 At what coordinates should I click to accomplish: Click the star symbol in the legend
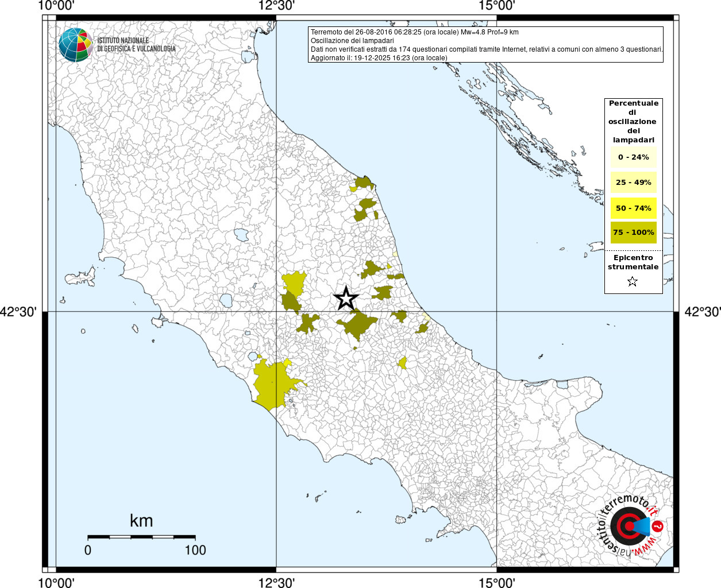tap(633, 281)
